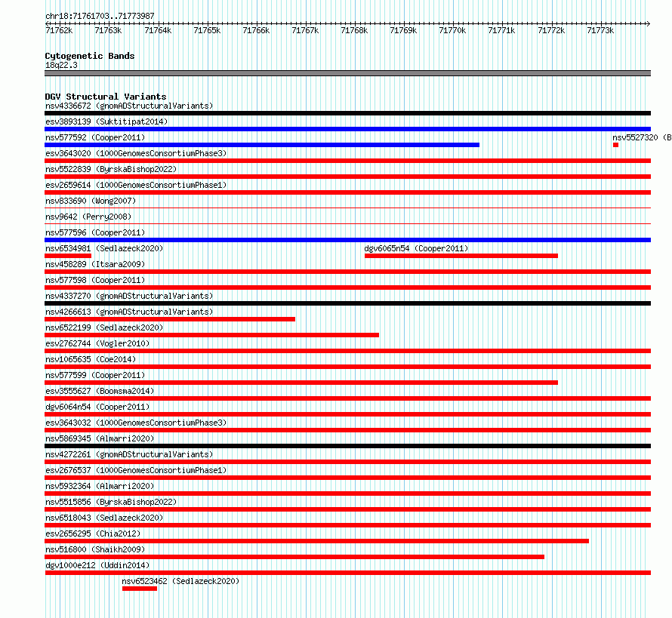Click the Cytogenetic Bands track title

coord(90,56)
